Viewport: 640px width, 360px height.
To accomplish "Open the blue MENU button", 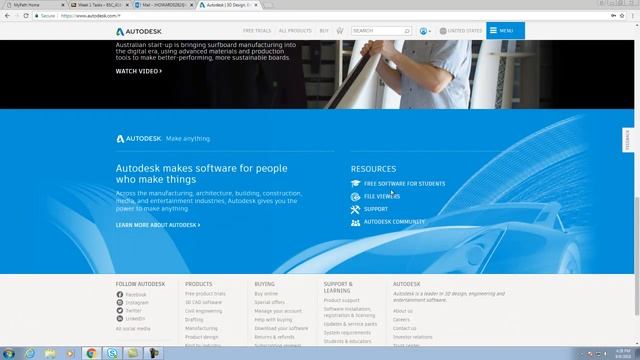I will (x=505, y=31).
